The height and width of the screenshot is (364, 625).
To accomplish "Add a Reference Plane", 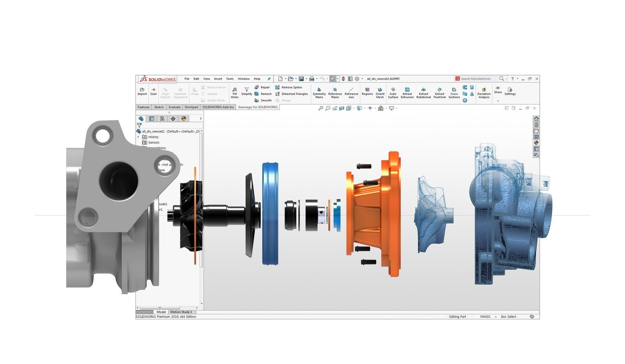I will (x=335, y=93).
